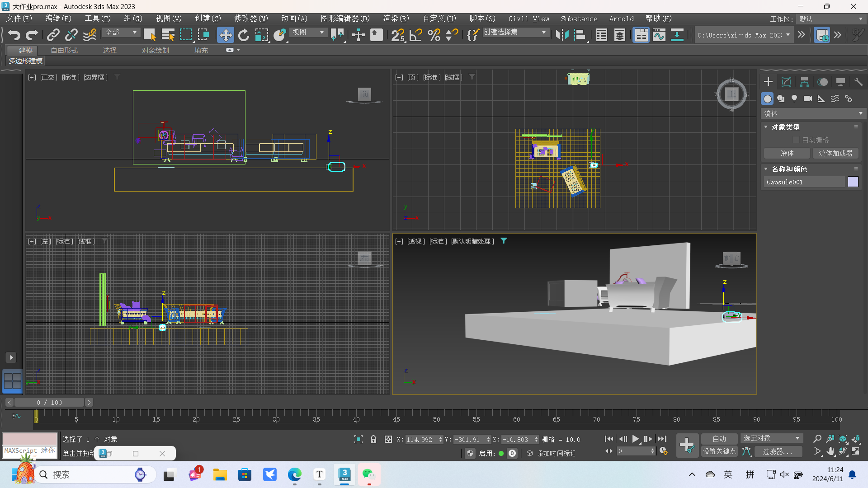Select the Shapes category icon
The image size is (868, 488).
781,99
